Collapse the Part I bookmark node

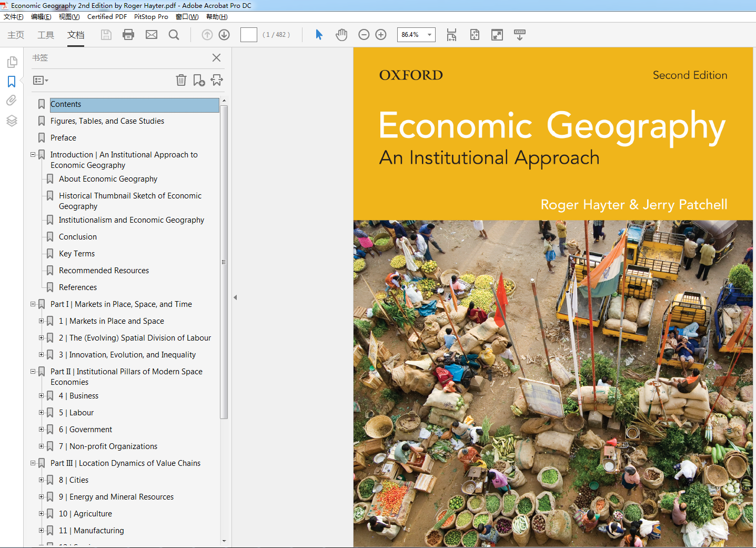point(33,304)
